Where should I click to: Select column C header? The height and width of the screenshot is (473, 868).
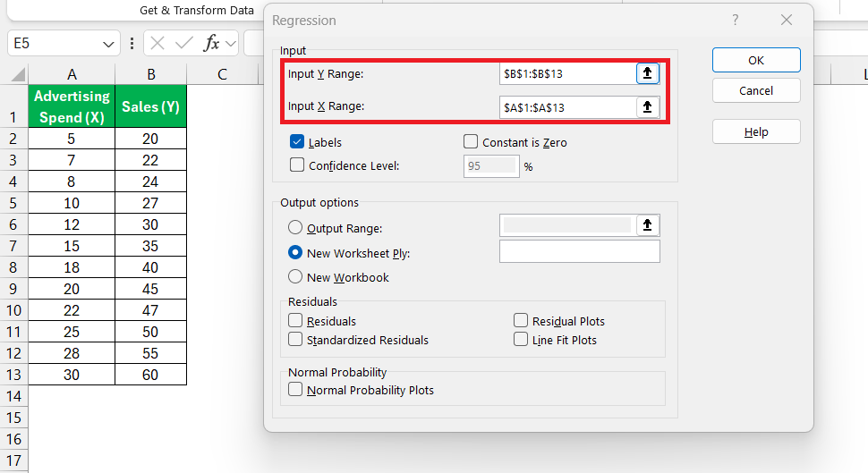pos(222,74)
